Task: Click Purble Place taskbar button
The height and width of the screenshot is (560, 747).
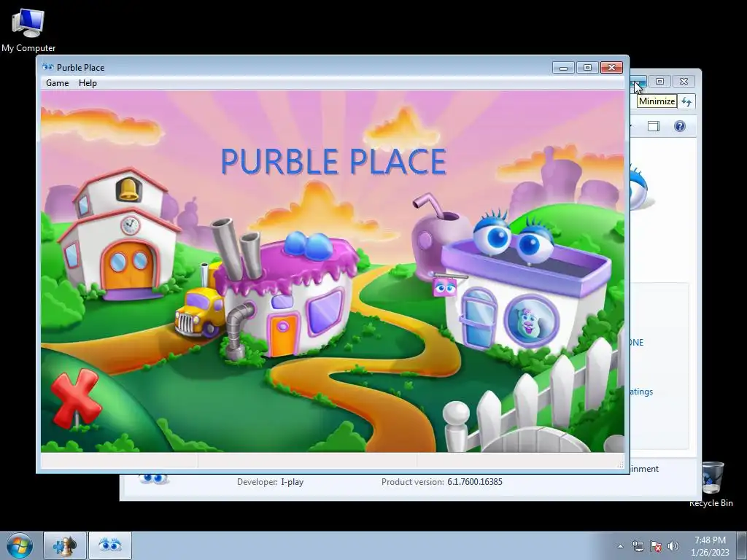Action: 110,545
